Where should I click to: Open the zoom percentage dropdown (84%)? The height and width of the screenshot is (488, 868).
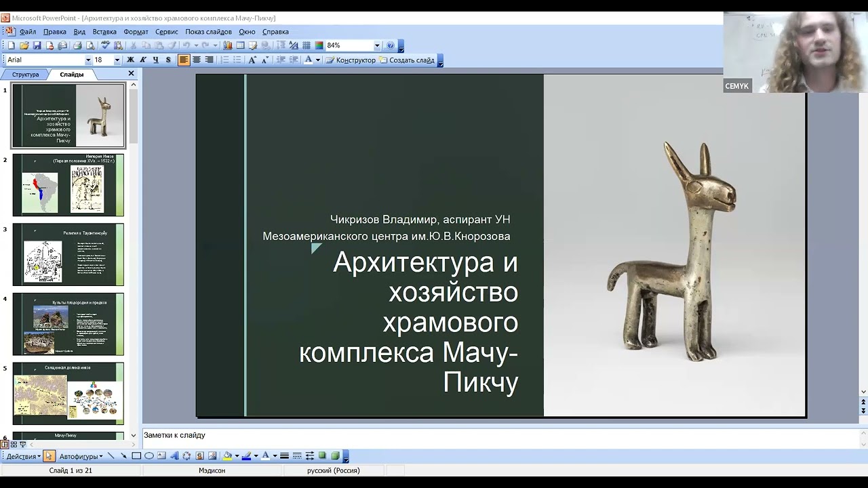click(377, 45)
